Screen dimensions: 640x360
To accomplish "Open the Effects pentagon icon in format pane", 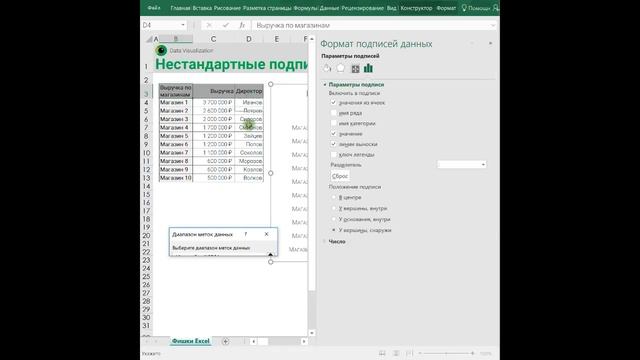I will [x=340, y=69].
